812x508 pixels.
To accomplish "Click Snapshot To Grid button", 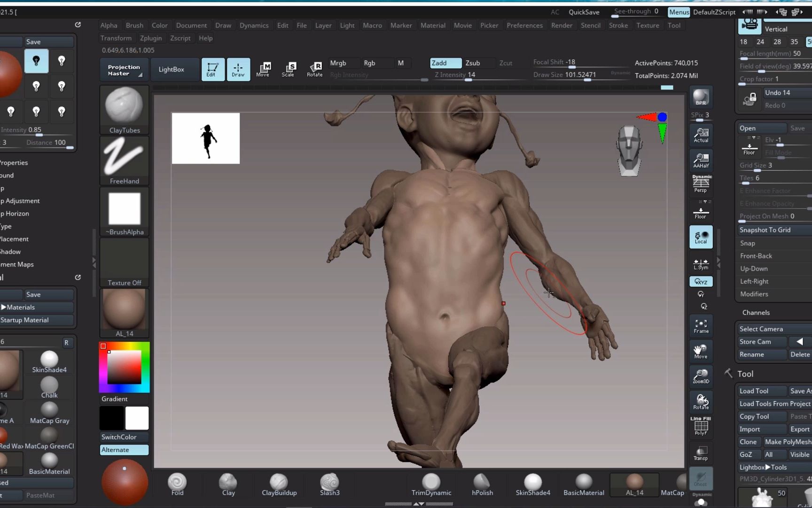I will (774, 230).
